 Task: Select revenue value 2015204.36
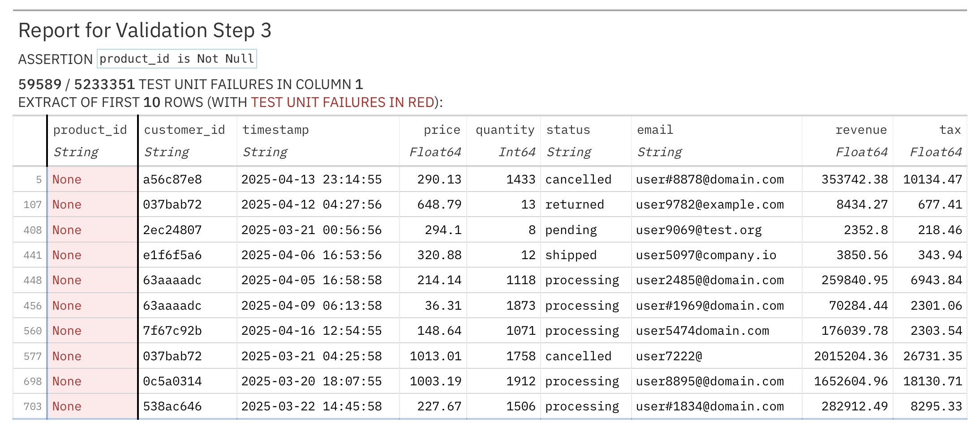[x=851, y=356]
